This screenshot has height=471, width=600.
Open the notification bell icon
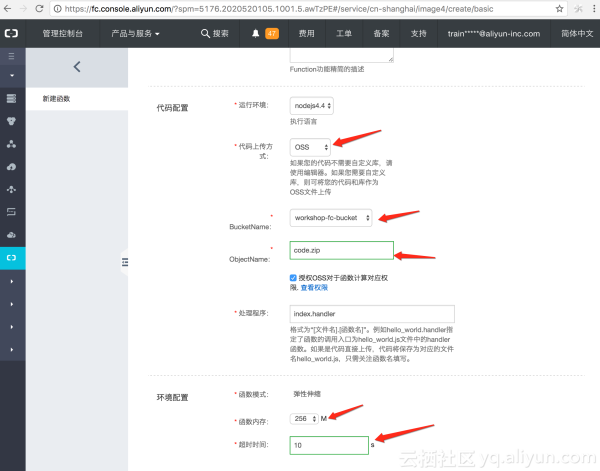[x=254, y=33]
